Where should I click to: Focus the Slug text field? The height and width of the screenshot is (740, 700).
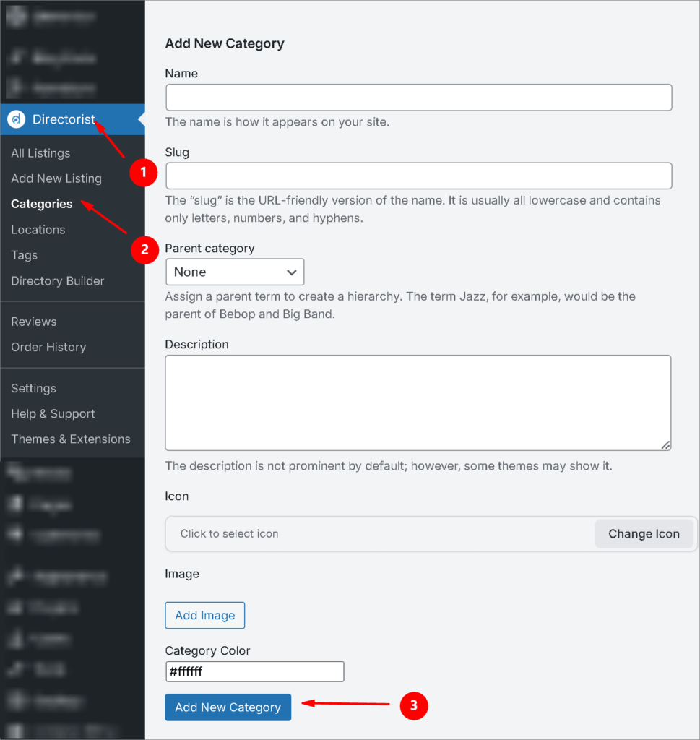[418, 176]
